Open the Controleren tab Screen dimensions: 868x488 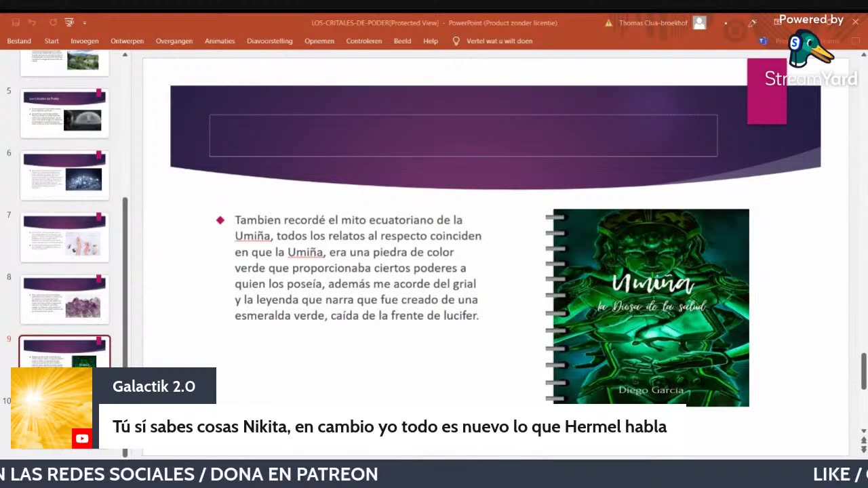pos(364,41)
